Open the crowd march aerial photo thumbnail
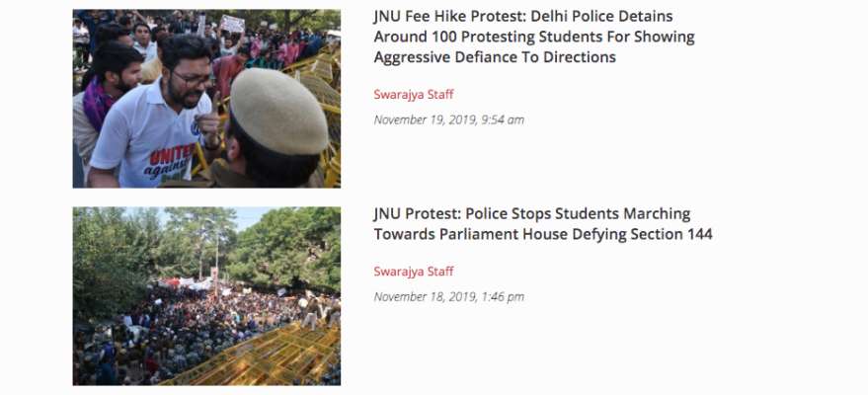The image size is (868, 395). pyautogui.click(x=206, y=296)
